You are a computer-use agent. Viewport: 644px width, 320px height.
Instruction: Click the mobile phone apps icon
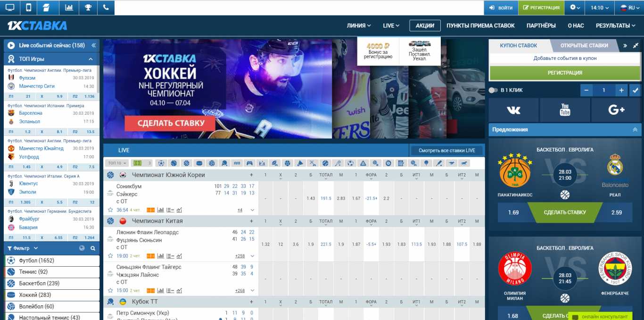[28, 8]
